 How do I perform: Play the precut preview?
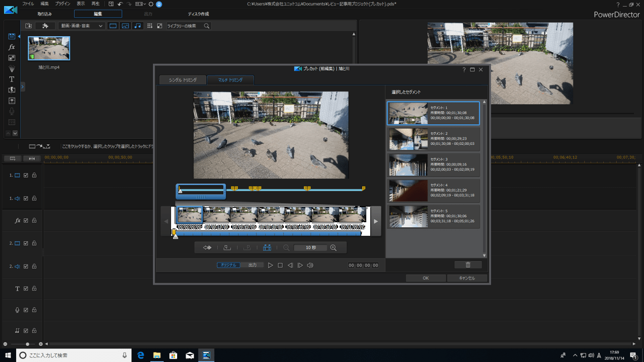270,265
